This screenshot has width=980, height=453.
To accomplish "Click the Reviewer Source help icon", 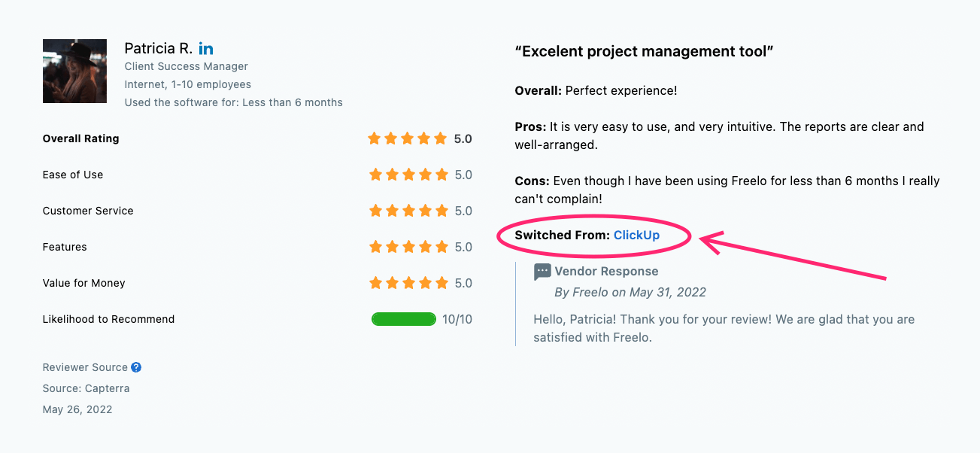I will (136, 367).
